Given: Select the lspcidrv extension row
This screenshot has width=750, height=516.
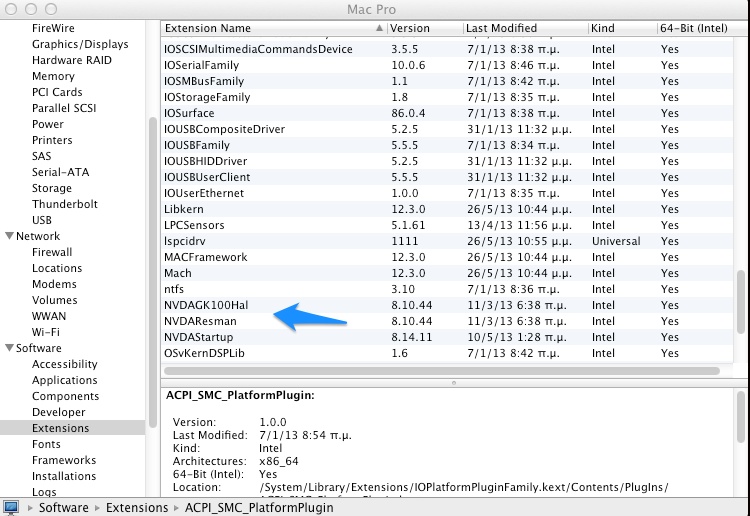Looking at the screenshot, I should coord(447,242).
